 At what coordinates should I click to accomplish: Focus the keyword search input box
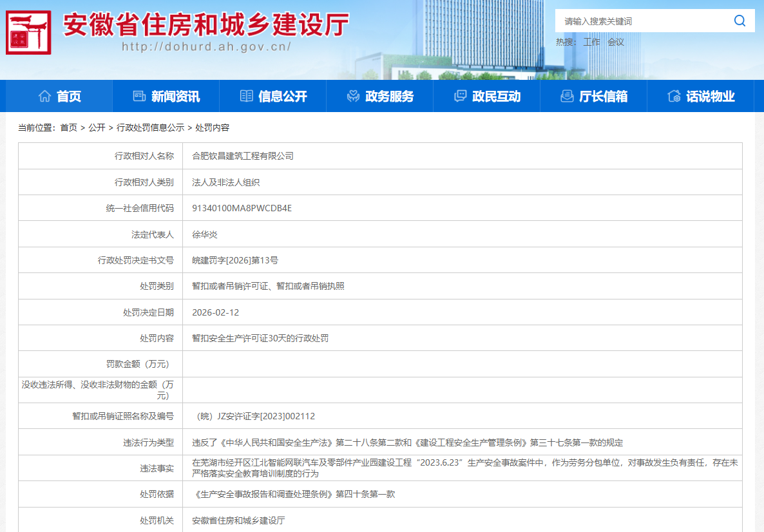[x=644, y=21]
